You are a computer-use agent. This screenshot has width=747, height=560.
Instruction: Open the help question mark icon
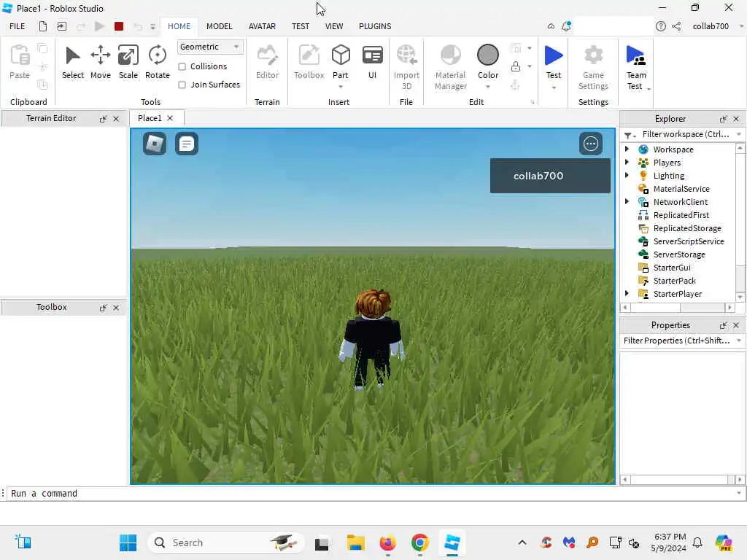tap(660, 26)
